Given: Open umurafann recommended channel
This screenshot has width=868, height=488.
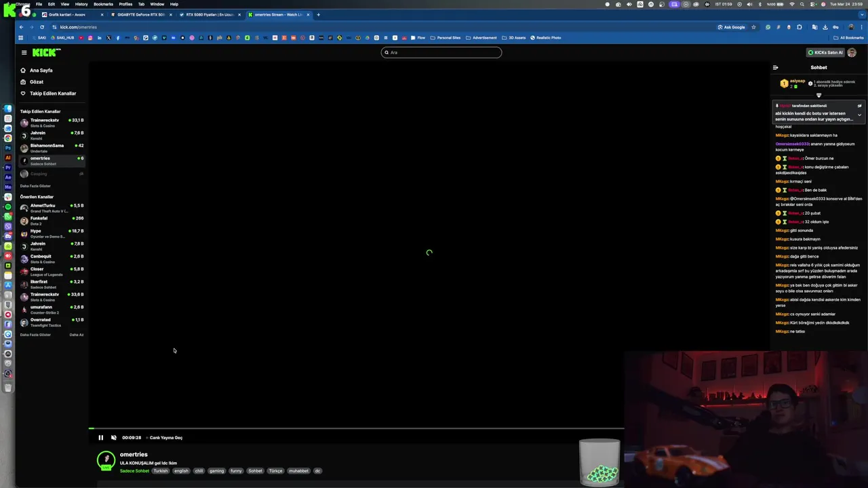Looking at the screenshot, I should 52,310.
